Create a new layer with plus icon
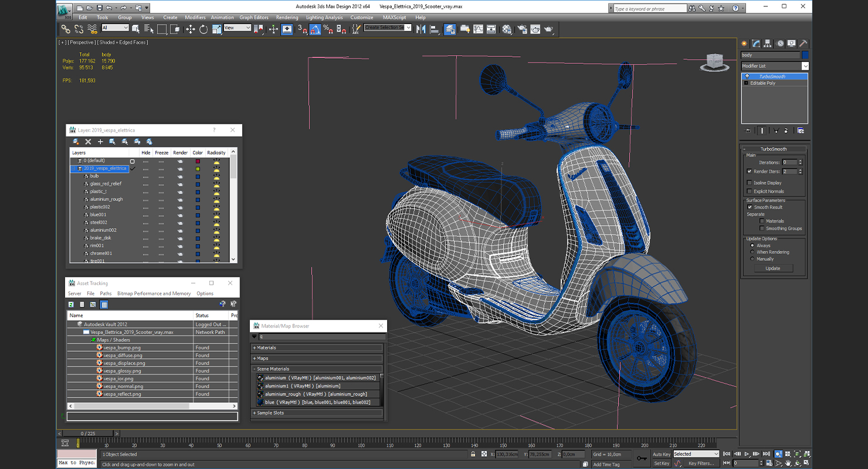Viewport: 868px width, 469px height. click(100, 142)
